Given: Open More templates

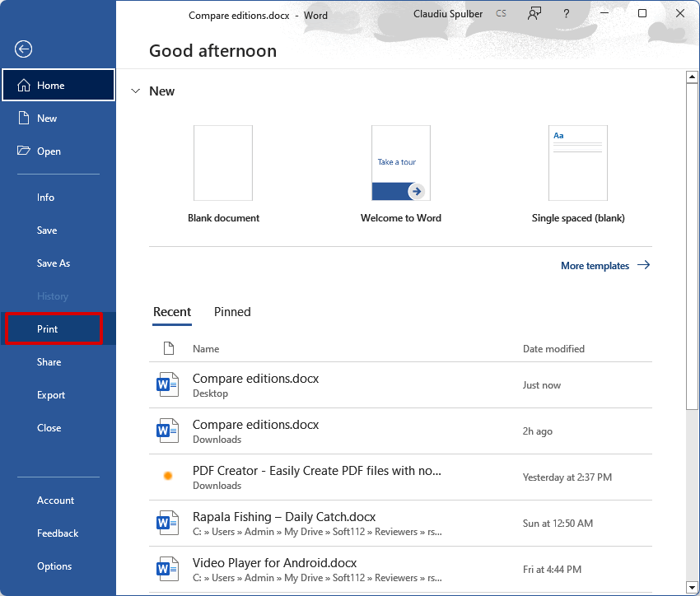Looking at the screenshot, I should (595, 265).
